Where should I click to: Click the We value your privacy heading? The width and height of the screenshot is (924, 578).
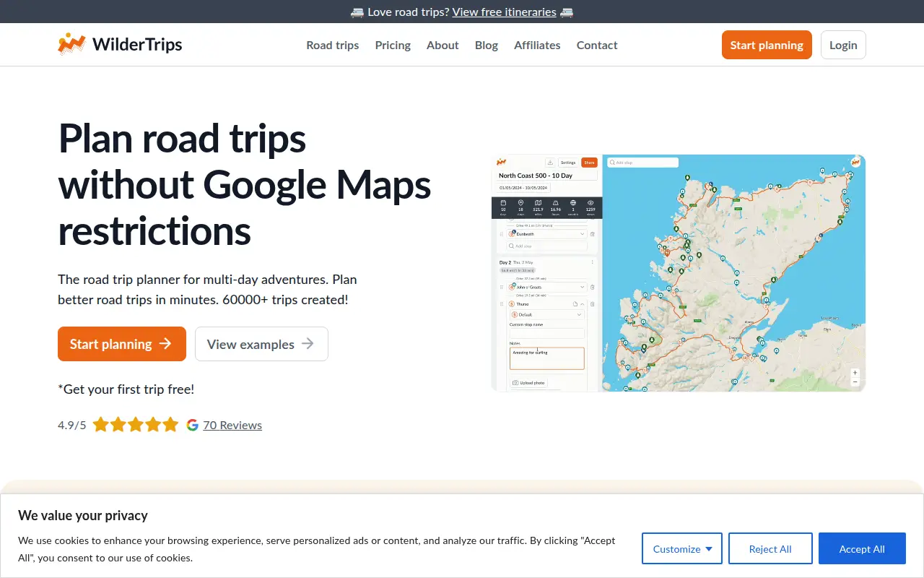(x=83, y=515)
